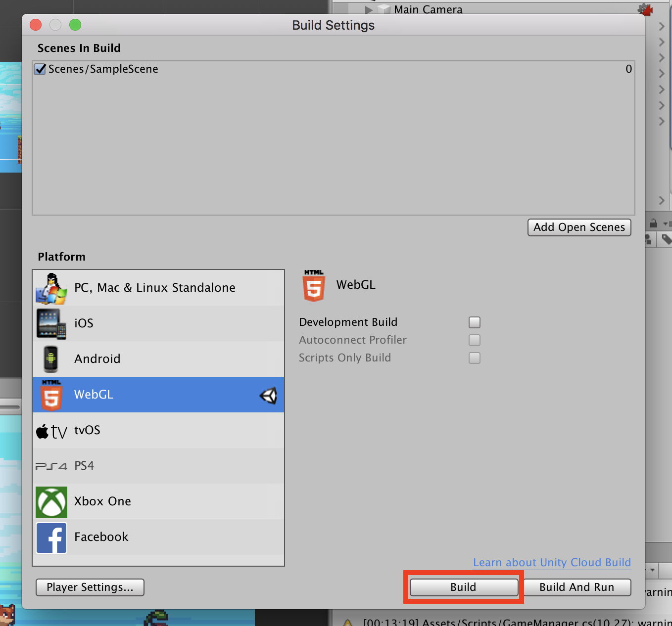Select the Apple tv tvOS icon
Image resolution: width=672 pixels, height=626 pixels.
[x=51, y=431]
